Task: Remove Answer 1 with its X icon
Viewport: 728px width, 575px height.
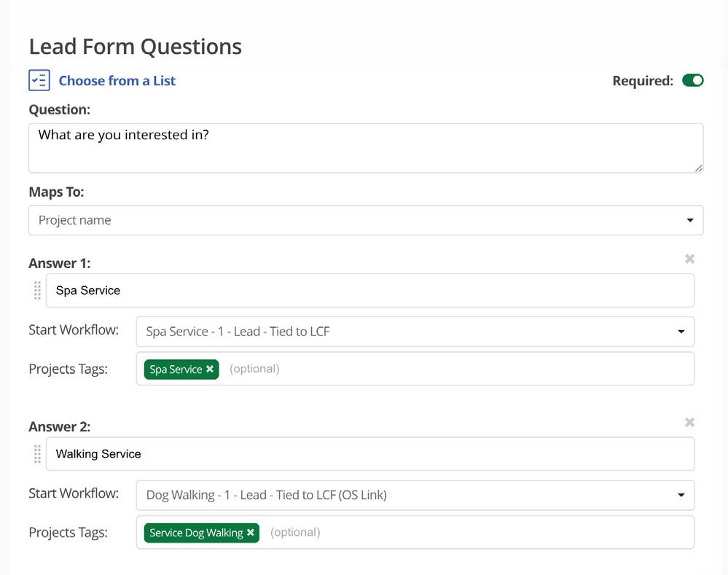Action: tap(689, 259)
